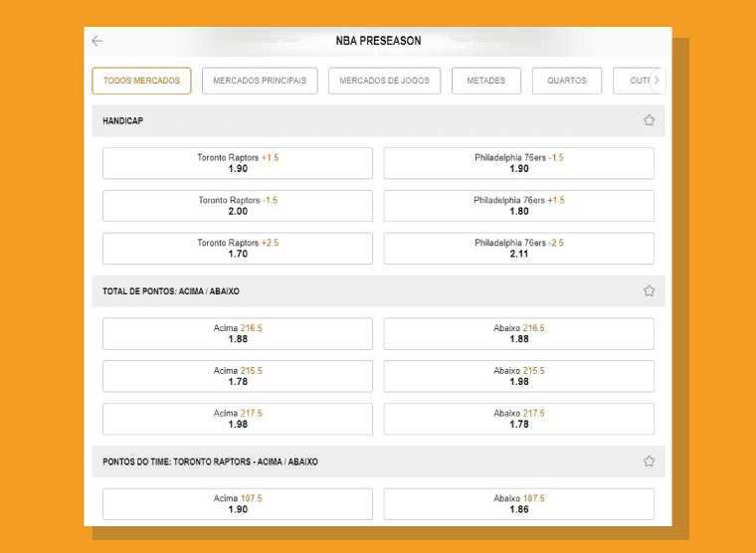Image resolution: width=756 pixels, height=553 pixels.
Task: Bet Abaixo 217.5 at 1.78
Action: coord(519,419)
